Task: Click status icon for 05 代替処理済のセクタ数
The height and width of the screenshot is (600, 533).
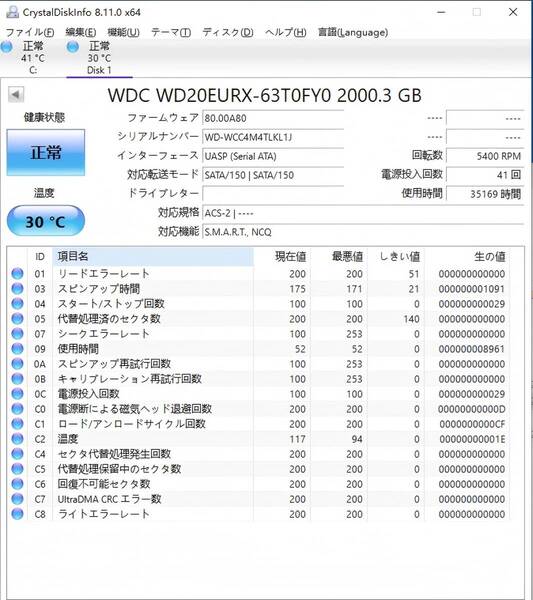Action: [x=17, y=318]
